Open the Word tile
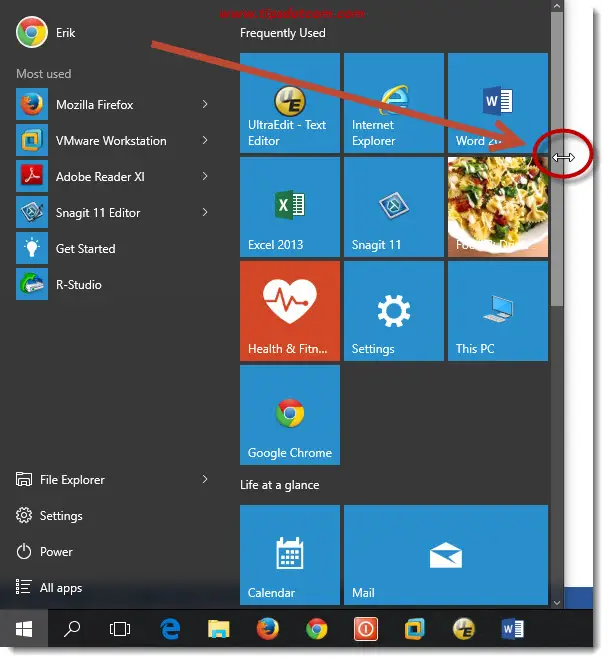 pos(498,103)
